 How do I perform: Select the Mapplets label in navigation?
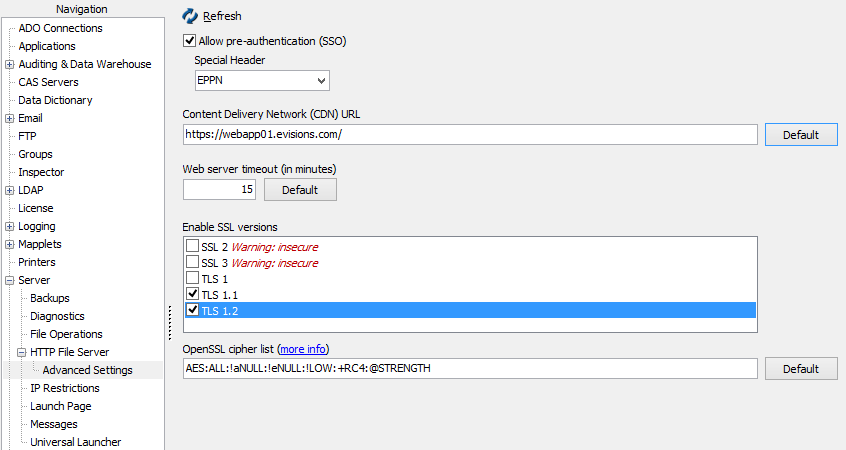tap(40, 244)
